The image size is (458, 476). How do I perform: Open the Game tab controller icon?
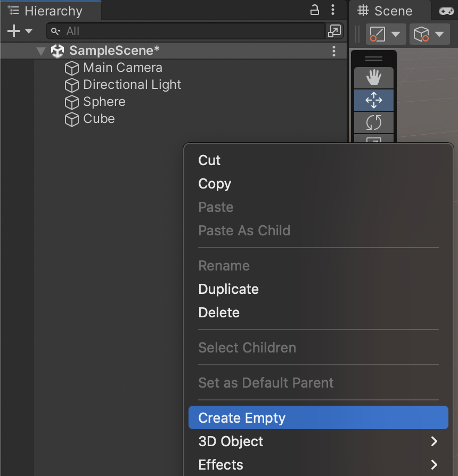pyautogui.click(x=446, y=11)
